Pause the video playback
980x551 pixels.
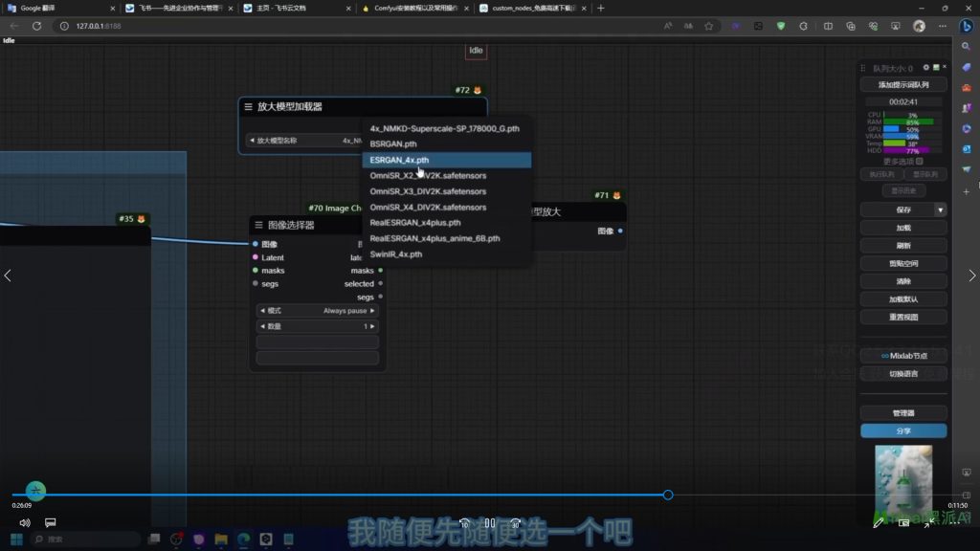(x=489, y=523)
